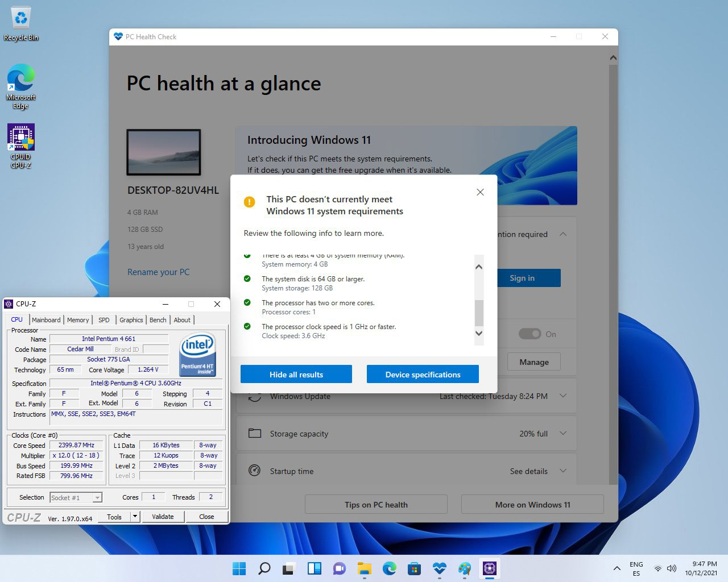Viewport: 728px width, 582px height.
Task: Click the Rename your PC link
Action: [159, 272]
